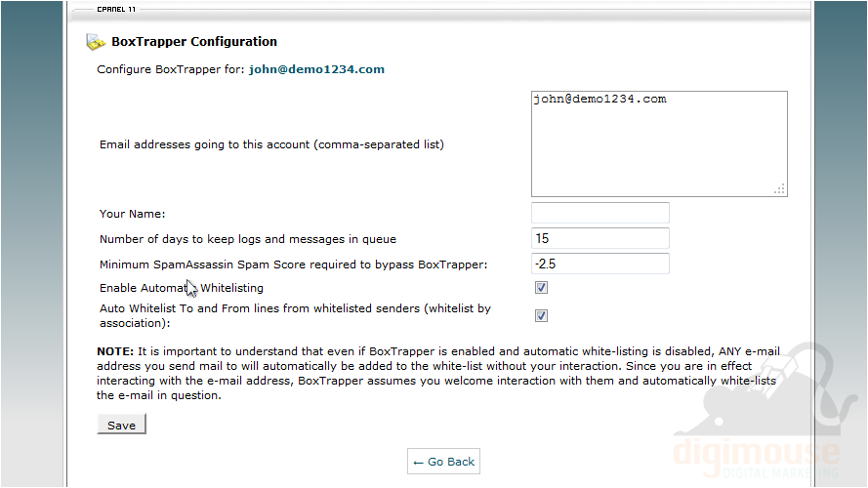
Task: Click the Save button
Action: coord(121,425)
